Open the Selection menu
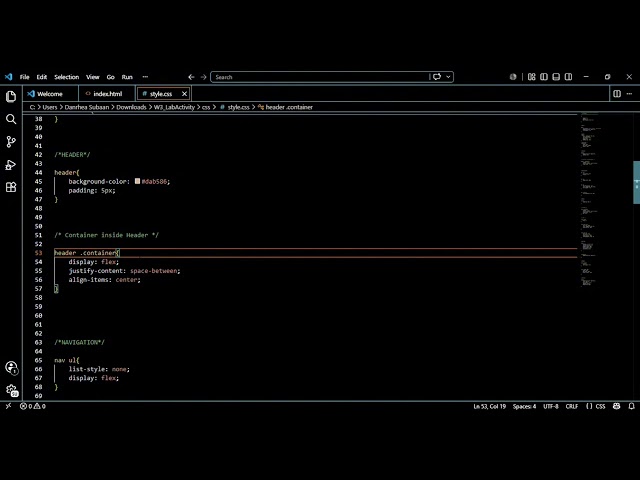The height and width of the screenshot is (480, 640). pyautogui.click(x=67, y=77)
